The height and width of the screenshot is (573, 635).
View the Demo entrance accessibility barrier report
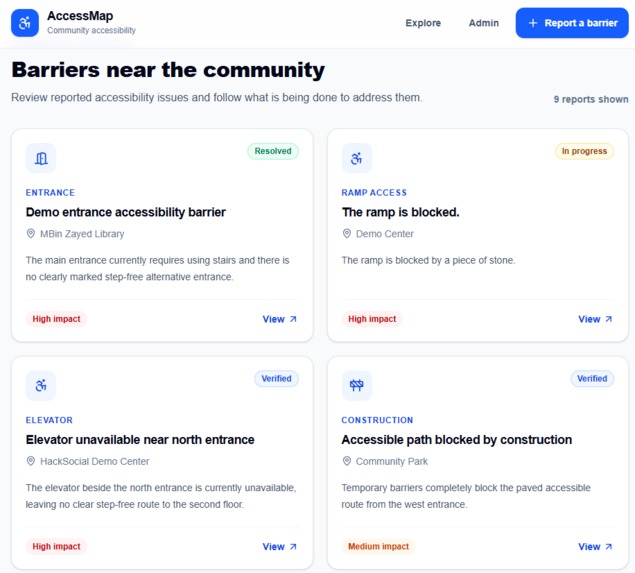[x=279, y=319]
